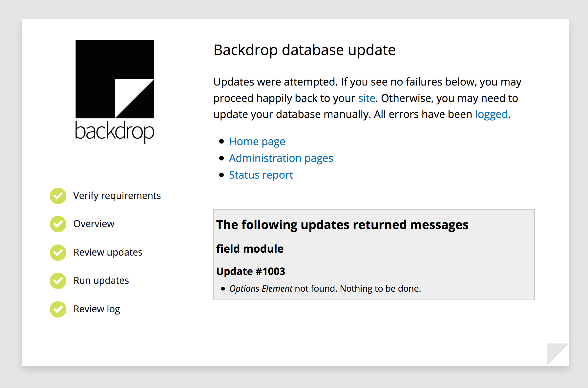588x388 pixels.
Task: Select the Review log checkmark icon
Action: tap(58, 309)
